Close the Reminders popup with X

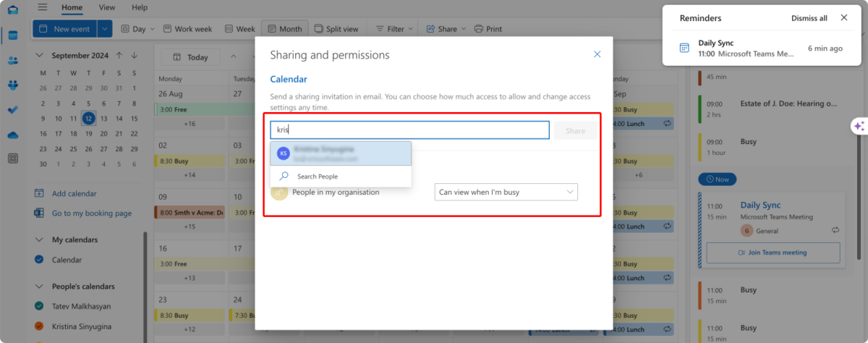click(x=844, y=18)
